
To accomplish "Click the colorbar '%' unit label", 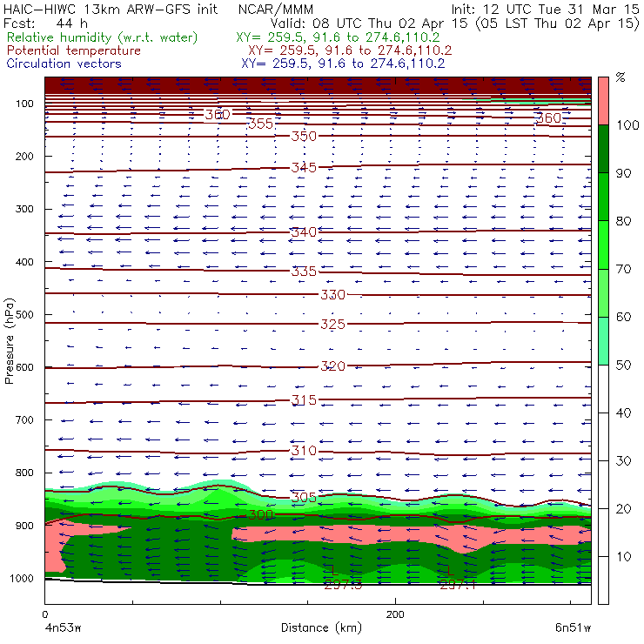I will point(621,77).
